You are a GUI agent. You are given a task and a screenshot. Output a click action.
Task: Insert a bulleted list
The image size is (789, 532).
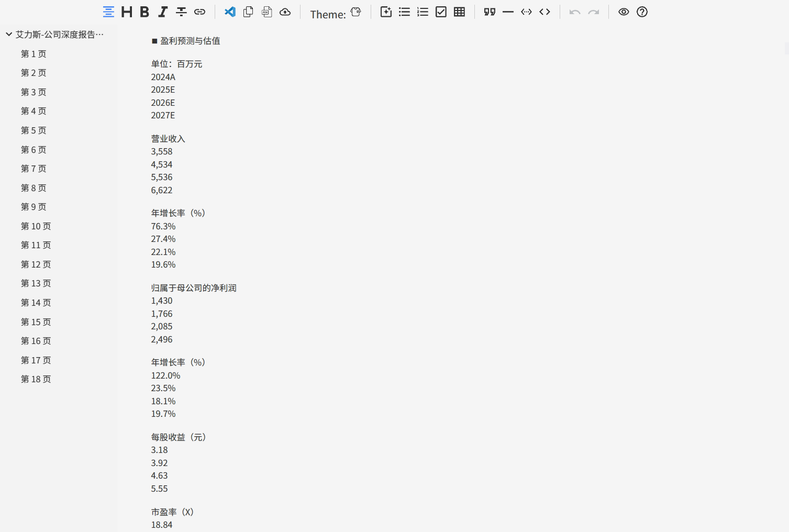click(404, 12)
